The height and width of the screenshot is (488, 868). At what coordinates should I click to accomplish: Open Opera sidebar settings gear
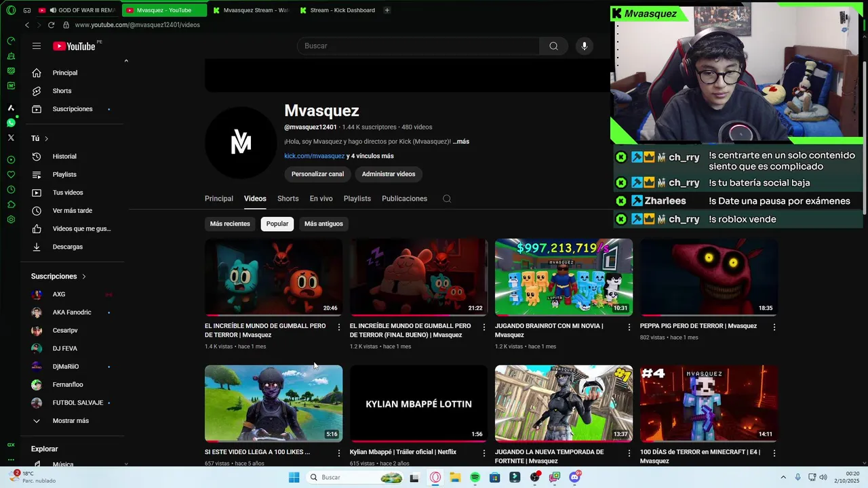(x=11, y=220)
